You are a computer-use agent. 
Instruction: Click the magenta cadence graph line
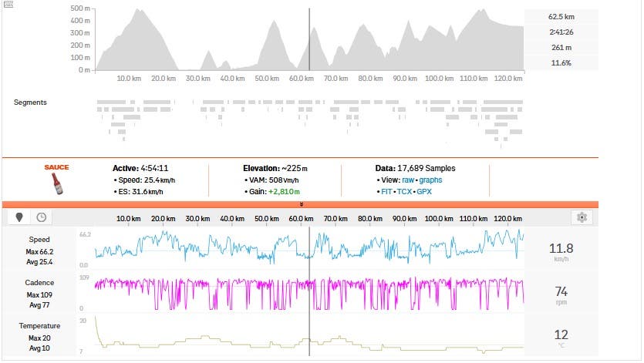(231, 284)
